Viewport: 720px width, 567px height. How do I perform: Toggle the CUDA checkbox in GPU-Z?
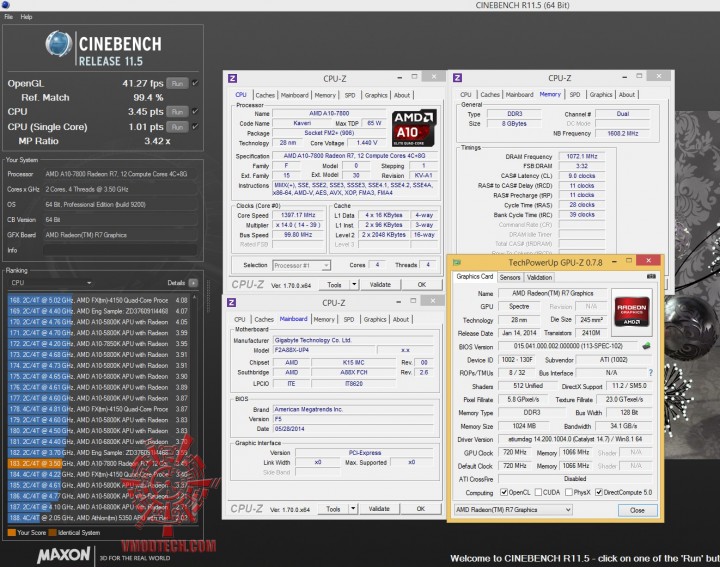point(538,492)
